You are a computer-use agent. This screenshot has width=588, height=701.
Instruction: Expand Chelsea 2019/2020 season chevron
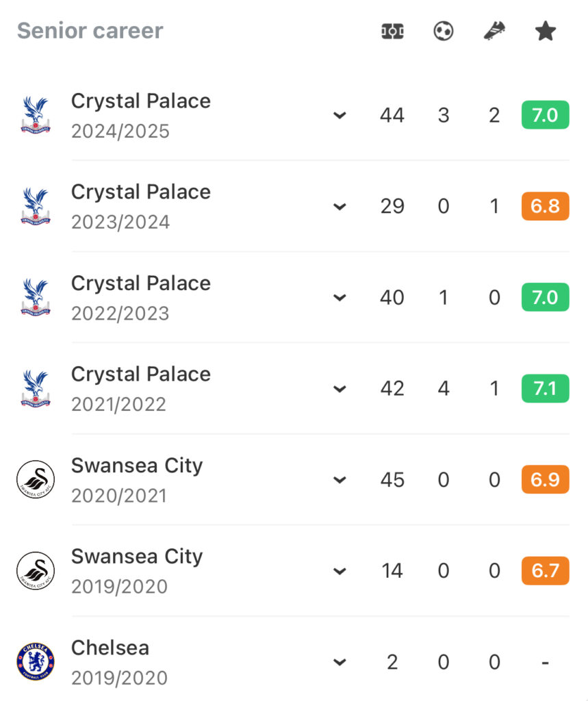coord(340,662)
